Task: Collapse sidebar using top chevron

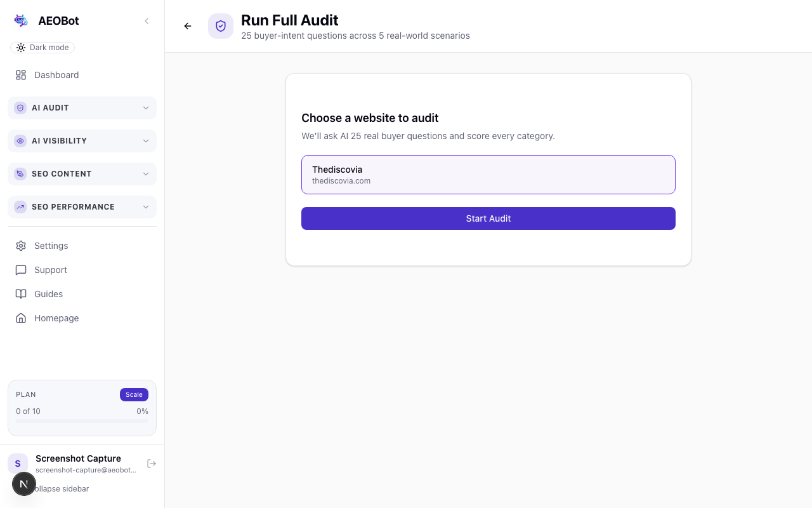Action: tap(147, 21)
